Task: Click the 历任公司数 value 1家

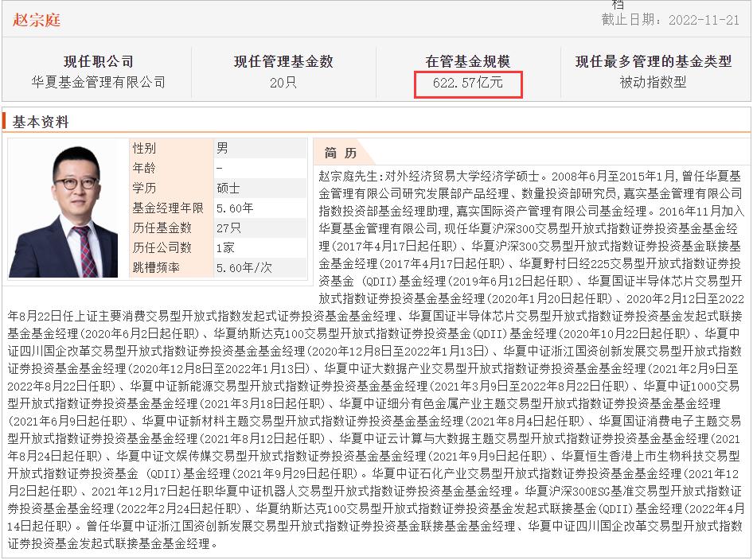Action: point(225,247)
